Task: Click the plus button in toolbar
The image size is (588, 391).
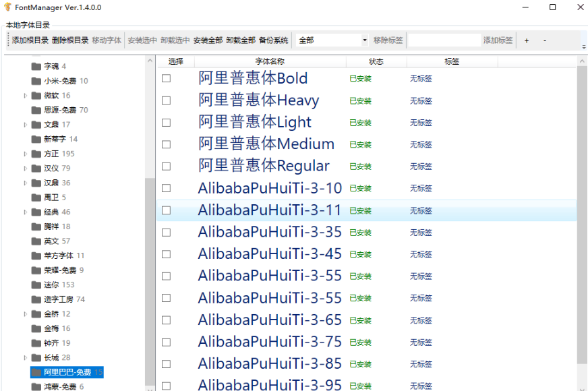Action: point(527,40)
